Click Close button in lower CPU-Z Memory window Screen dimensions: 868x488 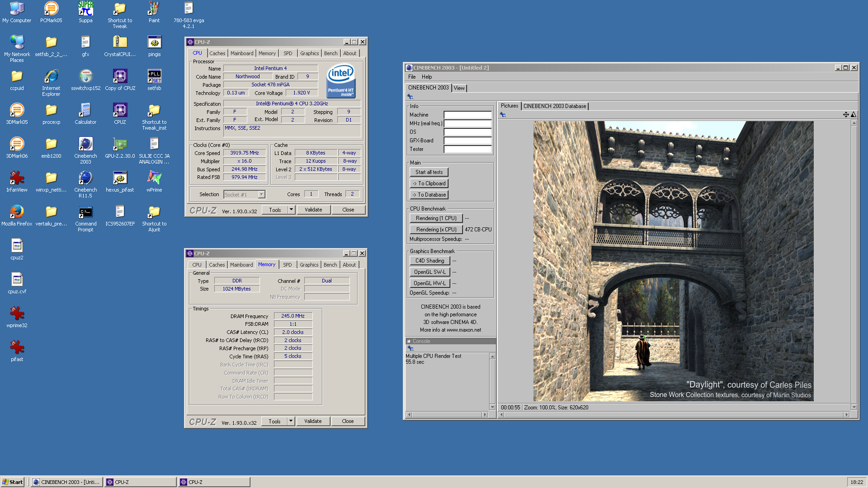point(348,421)
